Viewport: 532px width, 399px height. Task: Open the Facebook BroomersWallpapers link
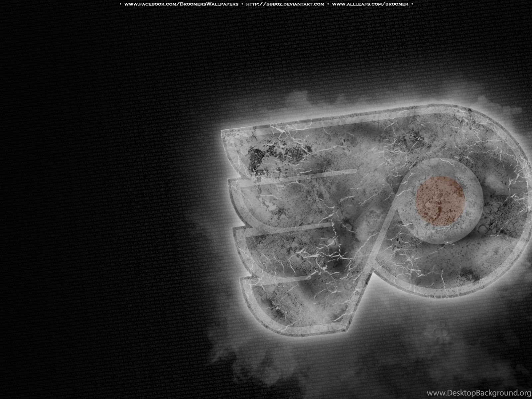pyautogui.click(x=181, y=4)
